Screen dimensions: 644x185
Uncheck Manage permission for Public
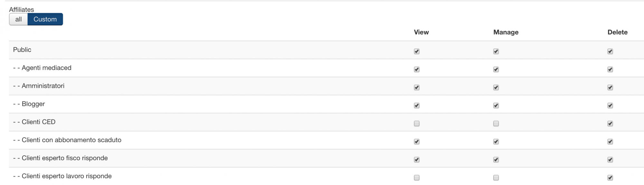tap(496, 51)
